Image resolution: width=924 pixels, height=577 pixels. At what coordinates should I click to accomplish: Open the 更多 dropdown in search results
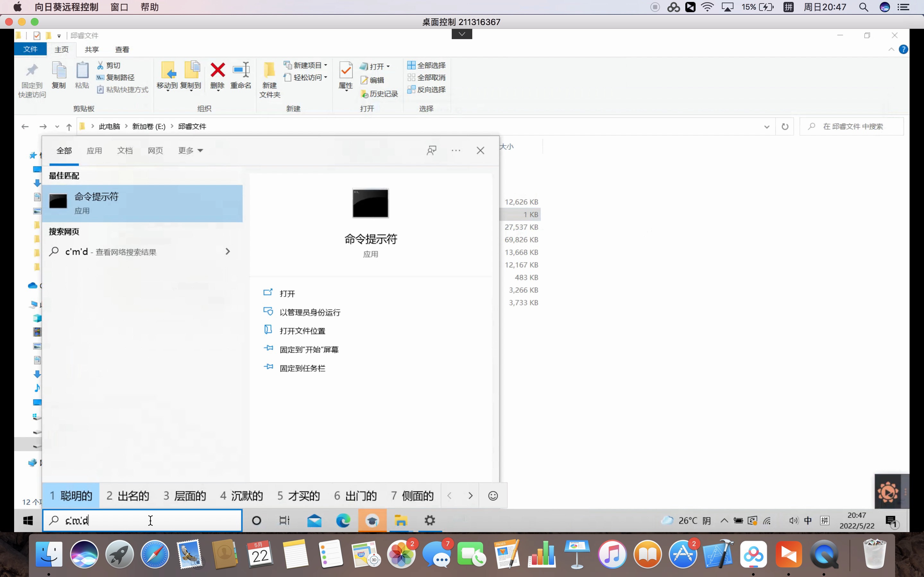pyautogui.click(x=190, y=150)
